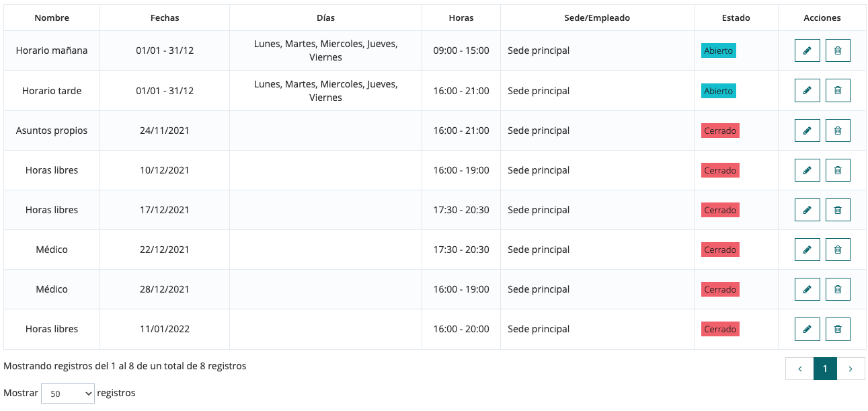Delete Médico entry dated 28/12/2021
Viewport: 868px width, 411px height.
(838, 289)
